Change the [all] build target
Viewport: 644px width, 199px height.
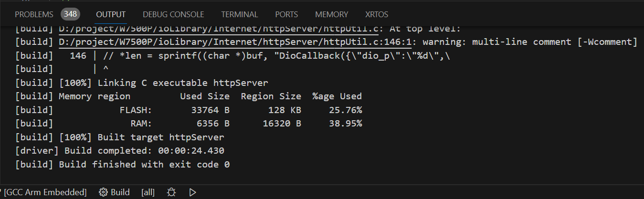(x=148, y=192)
